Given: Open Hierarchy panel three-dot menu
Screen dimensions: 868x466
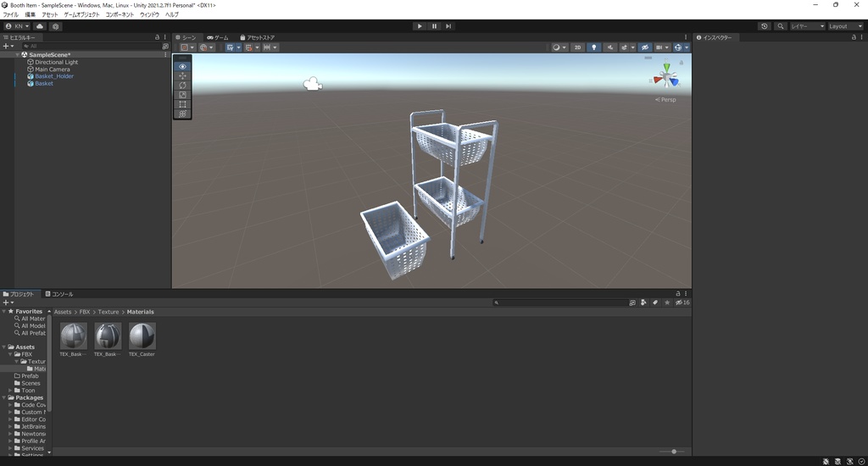Looking at the screenshot, I should (165, 37).
